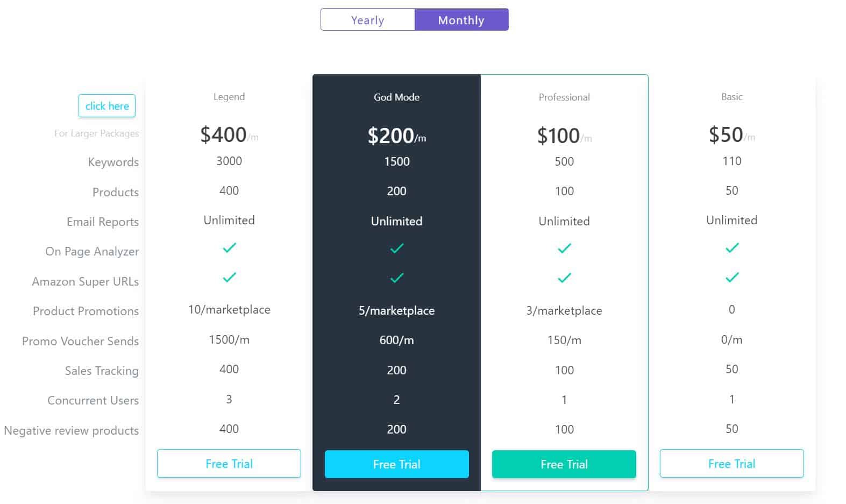
Task: Click the Legend Amazon Super URLs checkmark
Action: (x=229, y=278)
